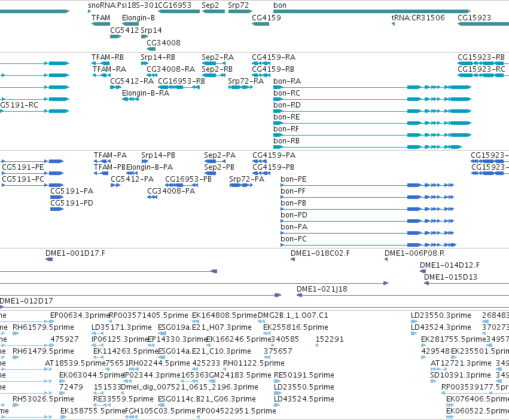Click the bon-RA transcript label

click(x=287, y=81)
